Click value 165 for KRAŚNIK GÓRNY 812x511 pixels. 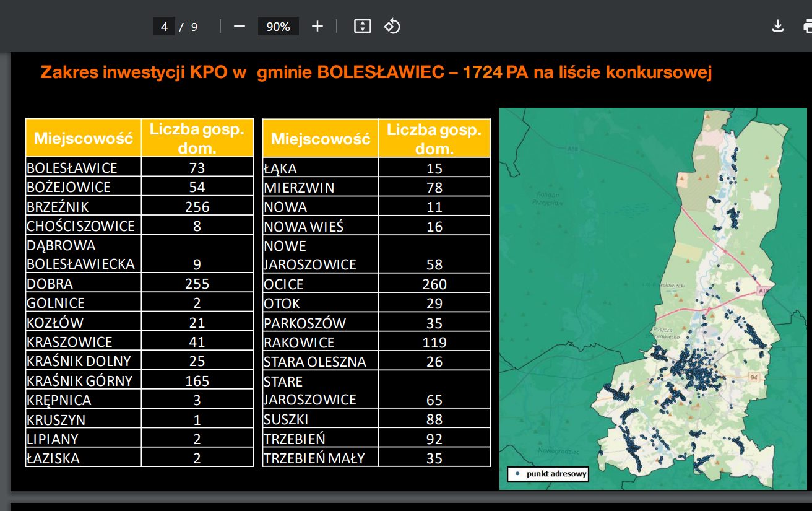coord(197,381)
